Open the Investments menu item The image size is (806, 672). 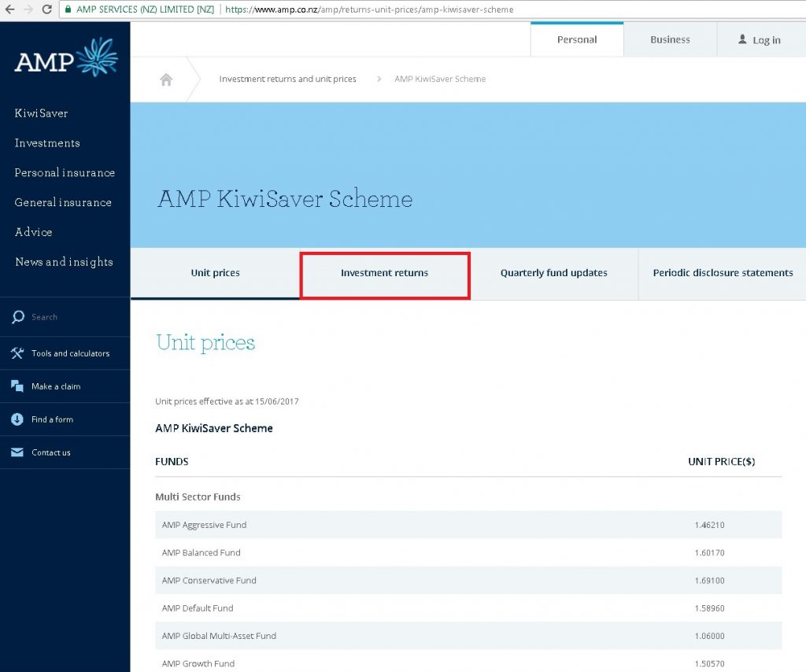(47, 143)
